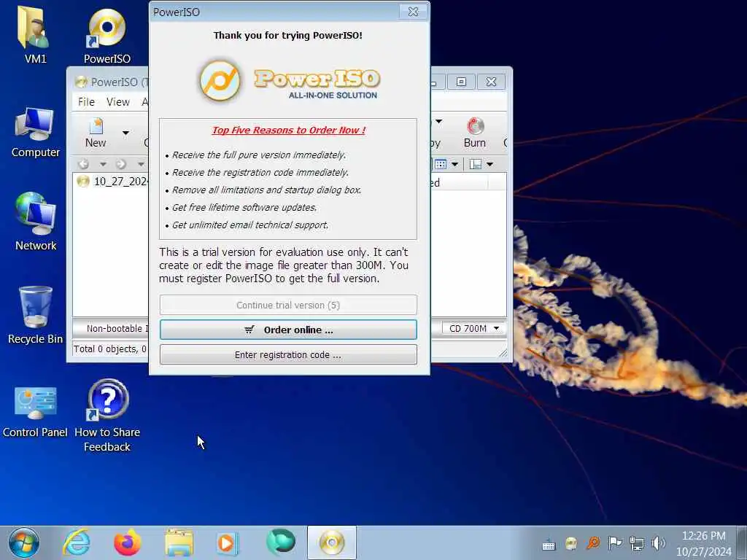
Task: Launch Firefox from taskbar
Action: pyautogui.click(x=127, y=542)
